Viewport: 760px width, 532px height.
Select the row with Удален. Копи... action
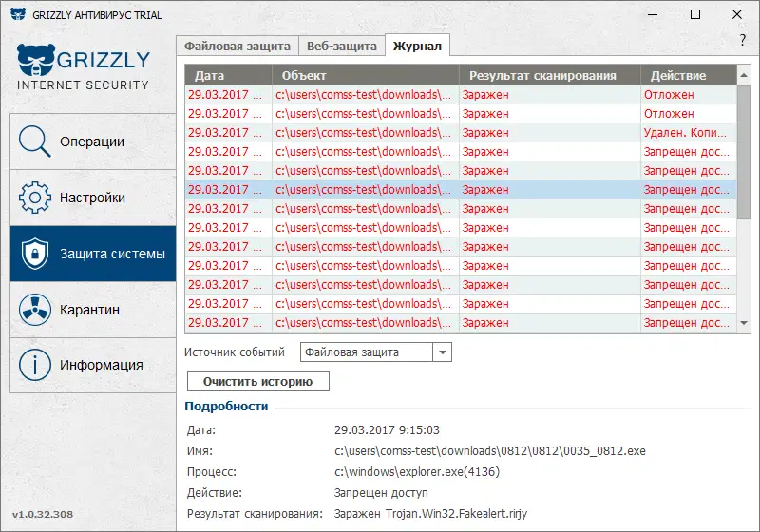click(461, 133)
